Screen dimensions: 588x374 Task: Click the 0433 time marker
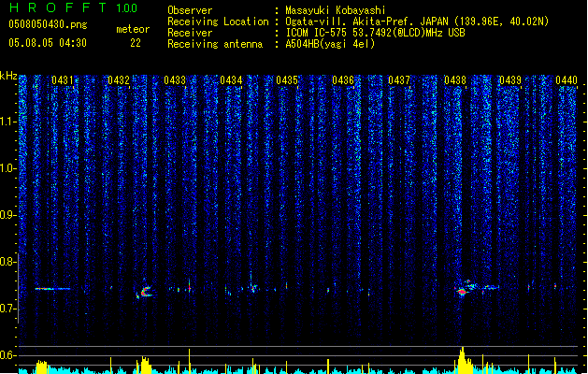tap(175, 80)
